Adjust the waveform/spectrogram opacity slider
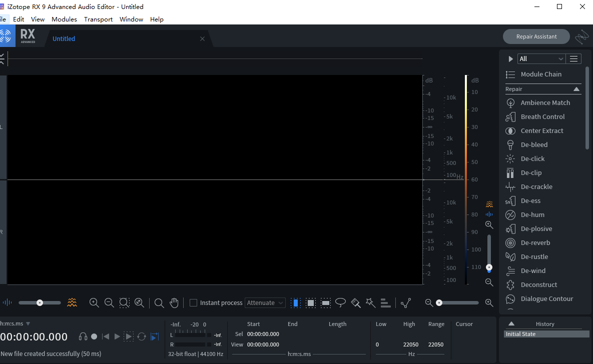This screenshot has height=364, width=593. coord(40,303)
